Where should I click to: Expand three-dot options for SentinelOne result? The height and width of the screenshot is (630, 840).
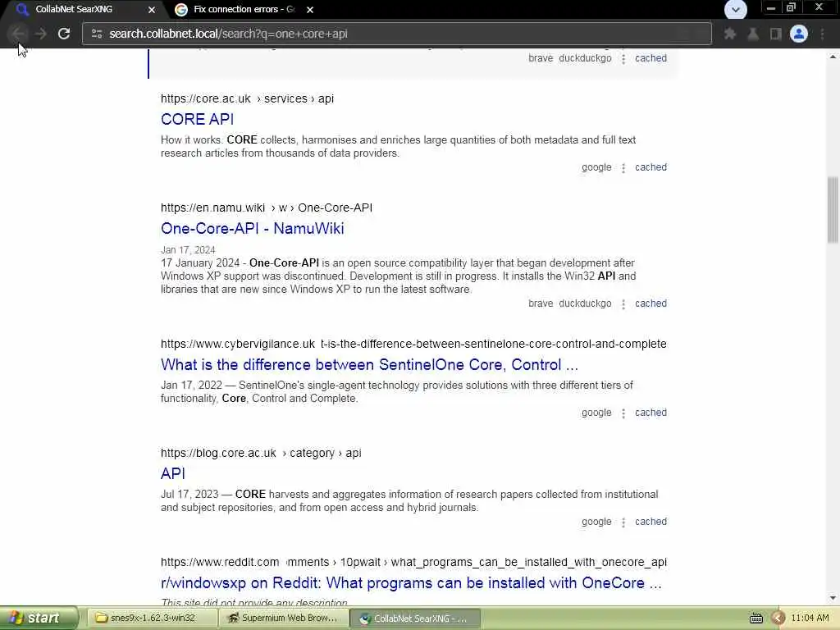click(623, 413)
